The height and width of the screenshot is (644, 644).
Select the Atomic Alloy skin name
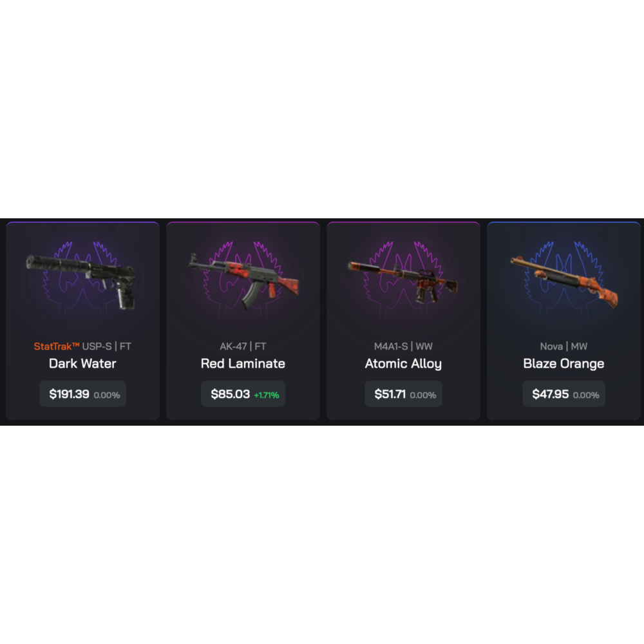tap(403, 364)
